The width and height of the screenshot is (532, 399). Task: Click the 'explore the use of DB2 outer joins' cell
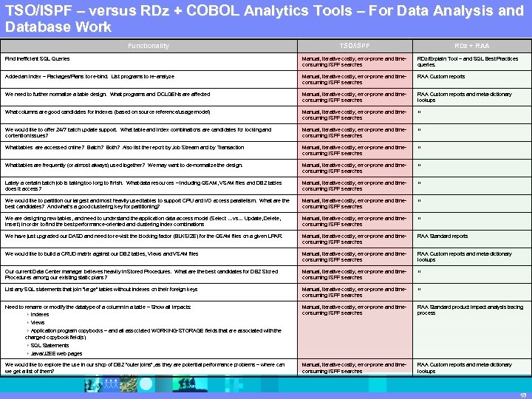(x=149, y=367)
